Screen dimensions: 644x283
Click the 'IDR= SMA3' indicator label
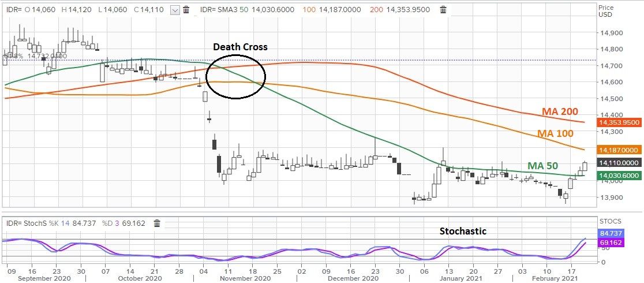tap(219, 10)
